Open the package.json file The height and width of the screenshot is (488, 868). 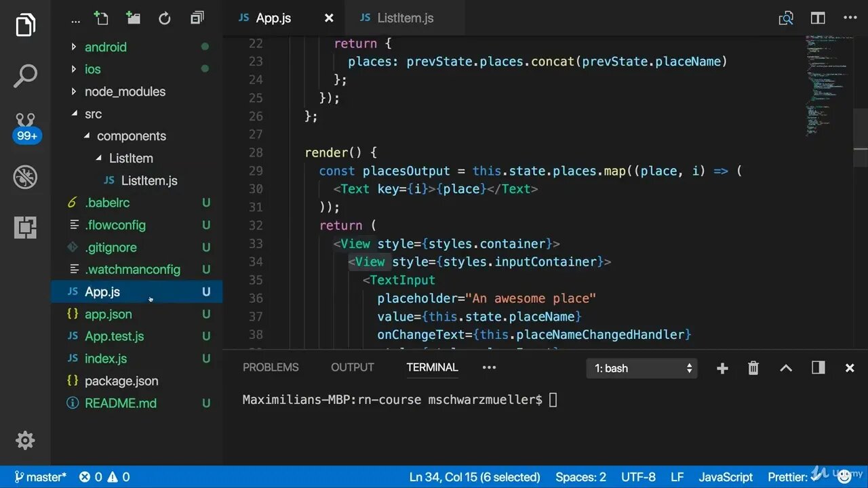click(121, 381)
